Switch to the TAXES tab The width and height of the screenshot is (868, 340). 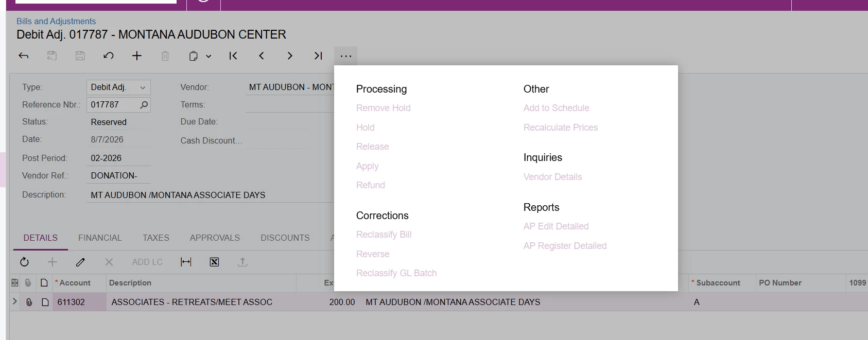tap(156, 238)
